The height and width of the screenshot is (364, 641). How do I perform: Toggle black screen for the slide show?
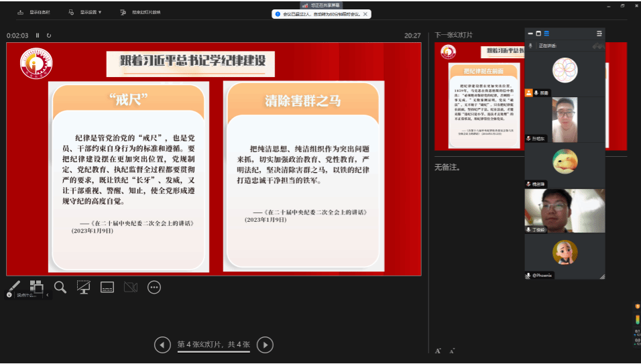click(84, 287)
